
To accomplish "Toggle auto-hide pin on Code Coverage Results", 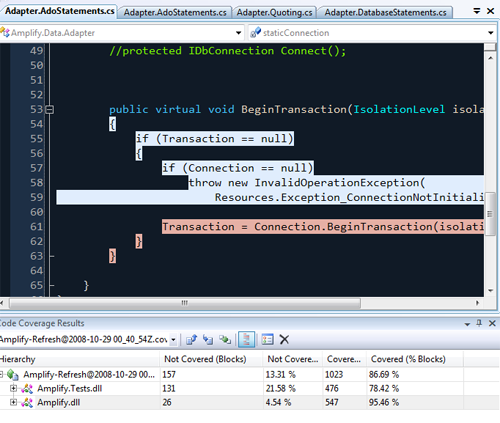I will pos(479,323).
